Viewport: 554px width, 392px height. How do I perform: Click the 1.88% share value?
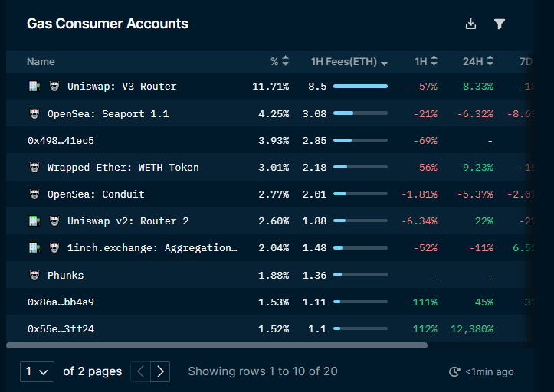click(274, 275)
